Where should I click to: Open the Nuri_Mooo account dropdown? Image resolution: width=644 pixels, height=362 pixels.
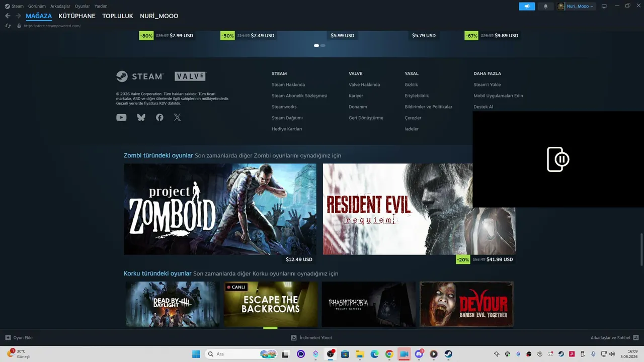point(576,7)
